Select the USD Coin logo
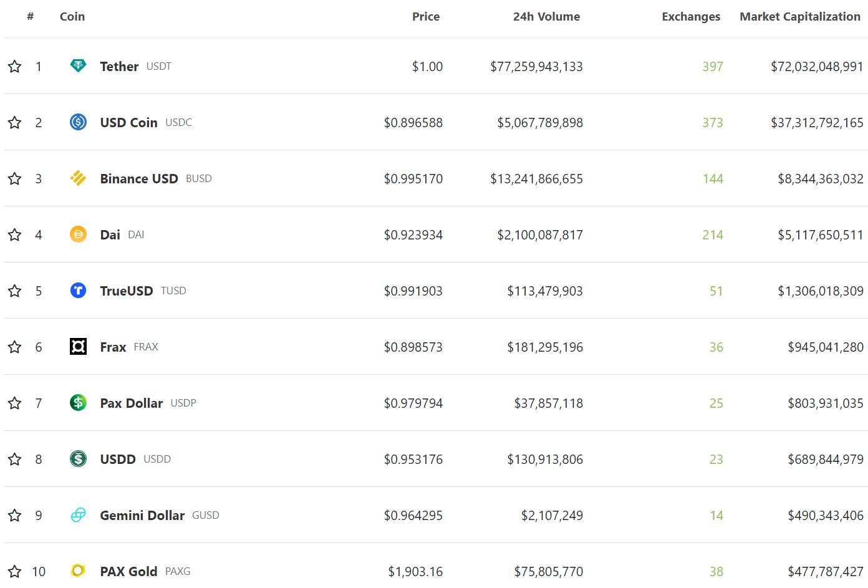Screen dimensions: 868x588 (x=77, y=122)
